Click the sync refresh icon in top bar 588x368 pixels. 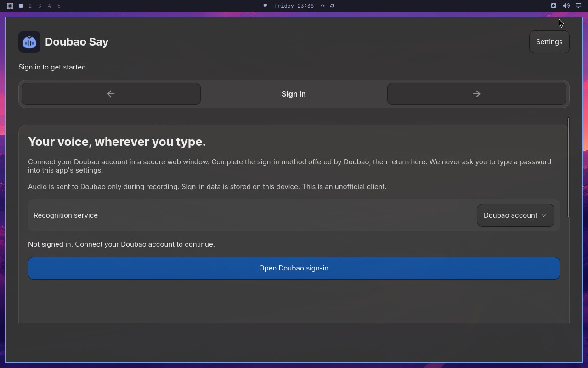click(x=332, y=6)
